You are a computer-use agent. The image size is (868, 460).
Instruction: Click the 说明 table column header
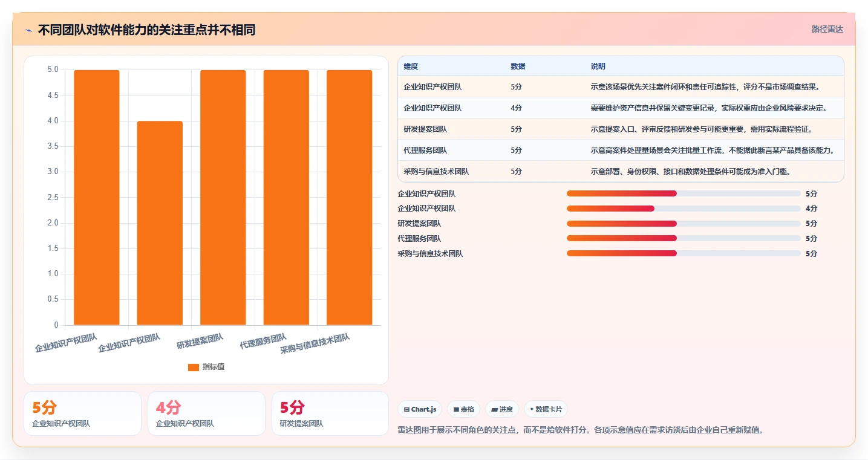pos(598,66)
